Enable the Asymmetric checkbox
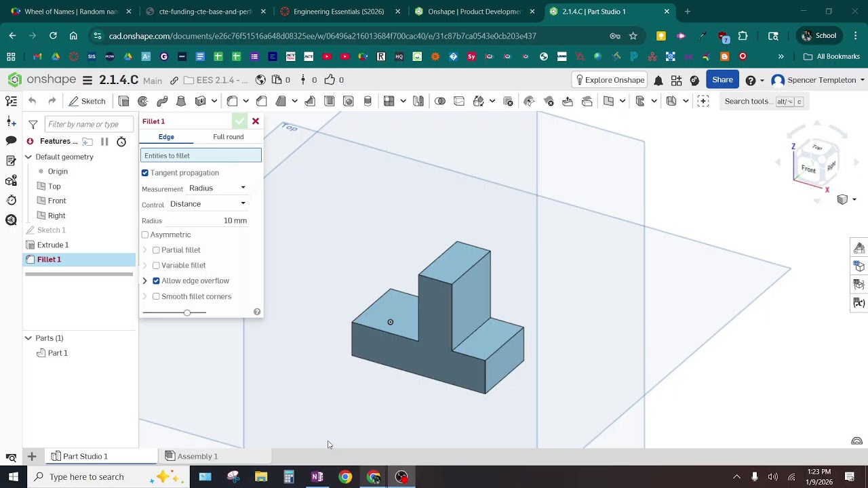The image size is (868, 488). [x=145, y=235]
